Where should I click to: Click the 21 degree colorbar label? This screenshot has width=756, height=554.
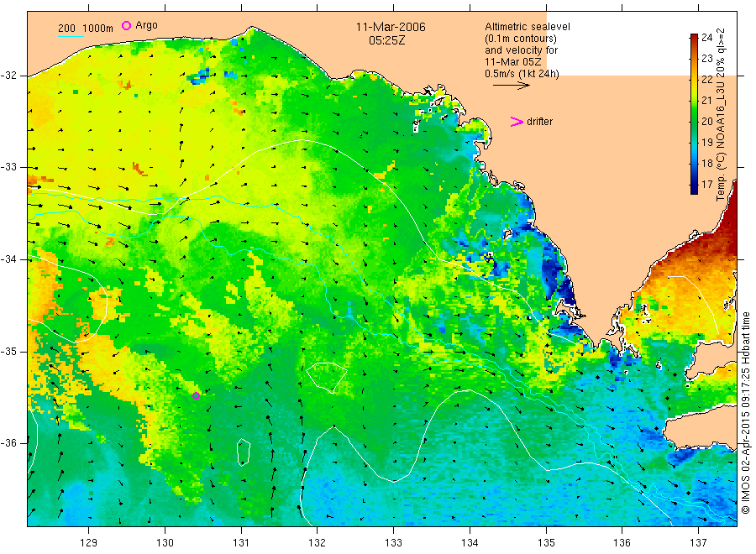point(706,100)
